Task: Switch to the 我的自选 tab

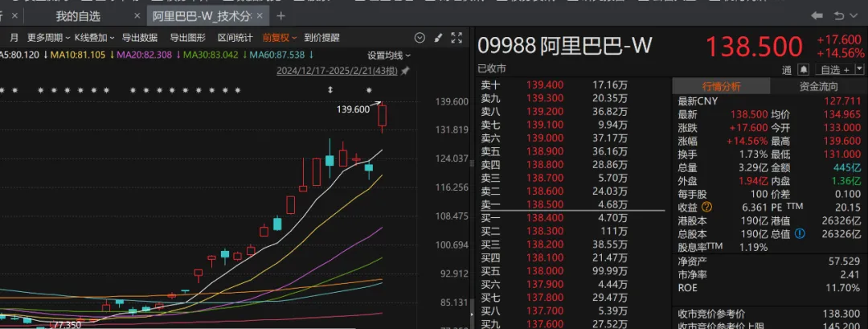Action: [78, 16]
